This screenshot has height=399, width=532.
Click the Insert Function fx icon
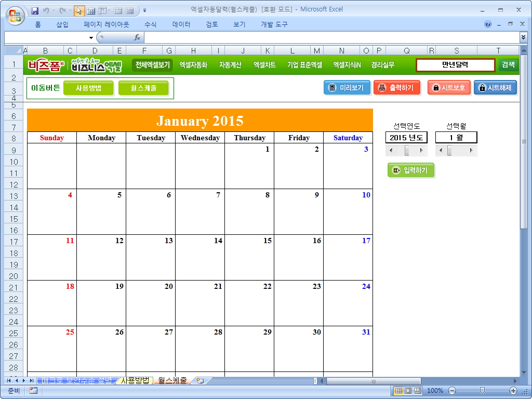[137, 37]
